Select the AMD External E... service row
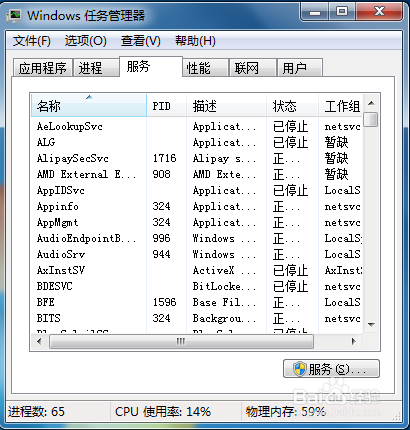This screenshot has width=410, height=430. (x=197, y=174)
